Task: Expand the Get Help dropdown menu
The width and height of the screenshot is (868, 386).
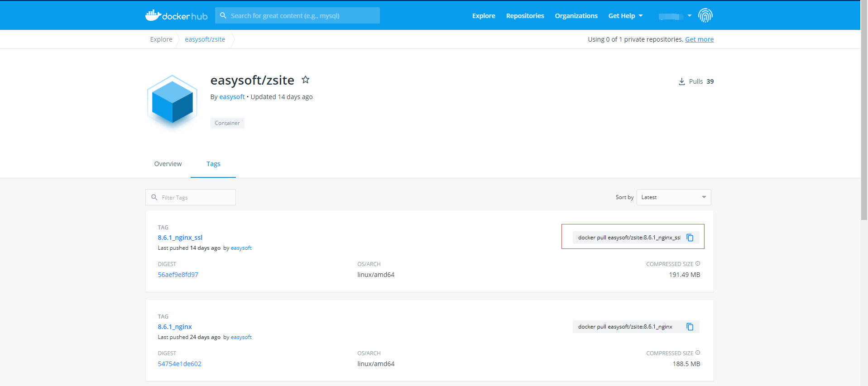Action: tap(625, 16)
